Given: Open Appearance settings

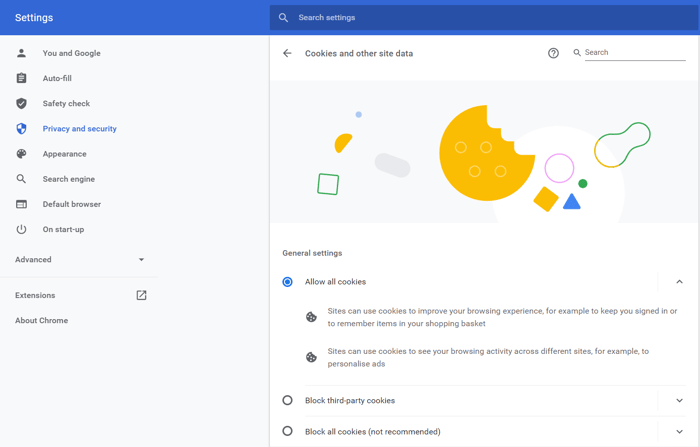Looking at the screenshot, I should point(65,154).
